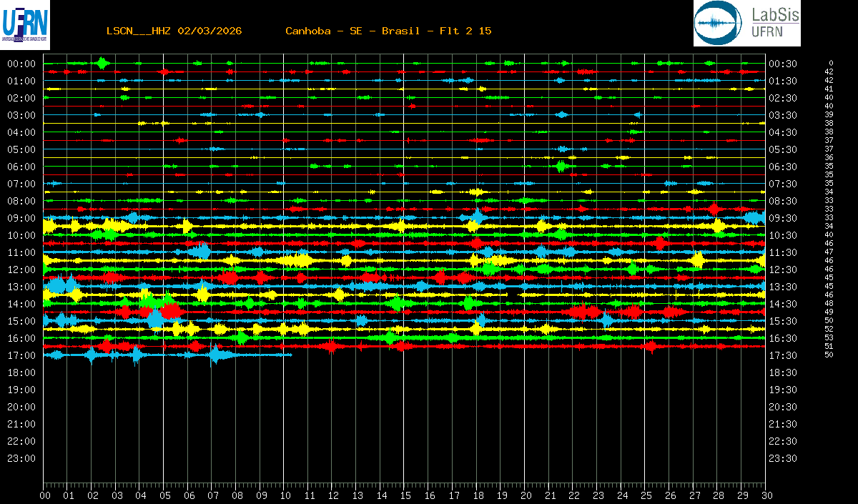The height and width of the screenshot is (504, 858).
Task: Click the 13:00 hour label on left axis
Action: (x=21, y=287)
